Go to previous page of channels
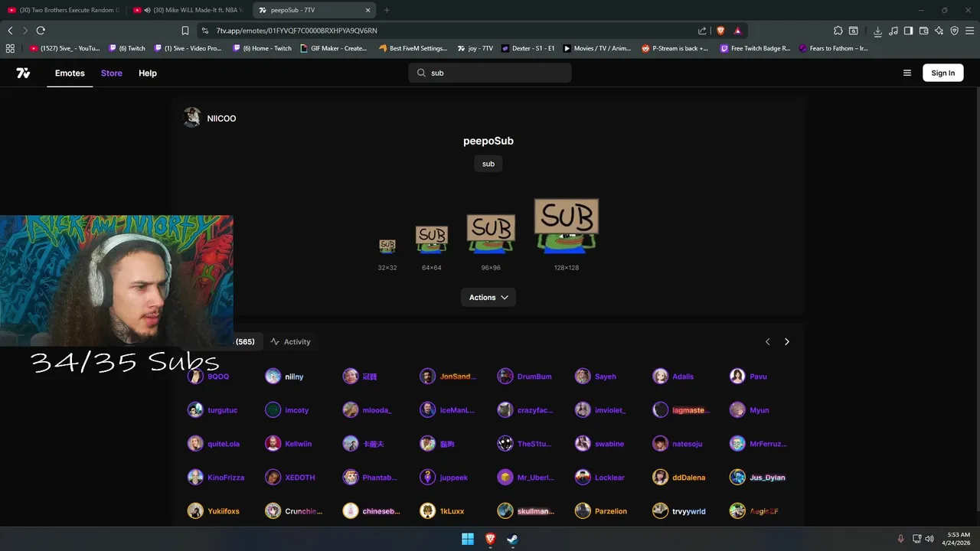Screen dimensions: 980x551 pyautogui.click(x=767, y=342)
